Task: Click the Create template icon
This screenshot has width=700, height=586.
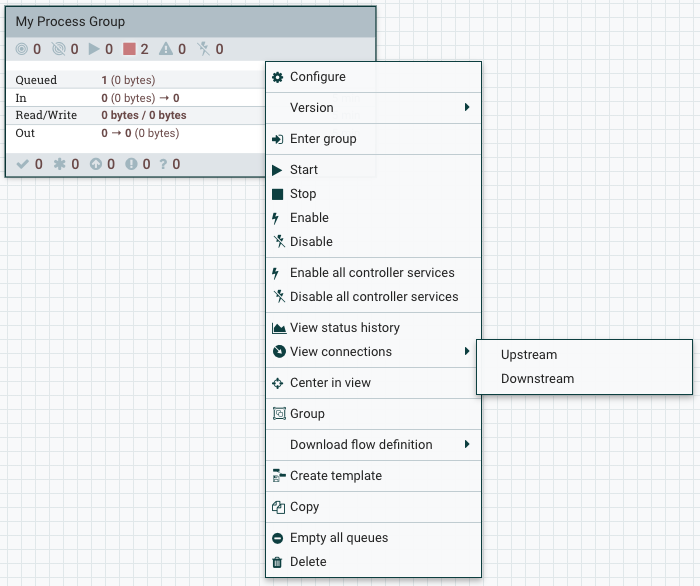Action: [x=279, y=476]
